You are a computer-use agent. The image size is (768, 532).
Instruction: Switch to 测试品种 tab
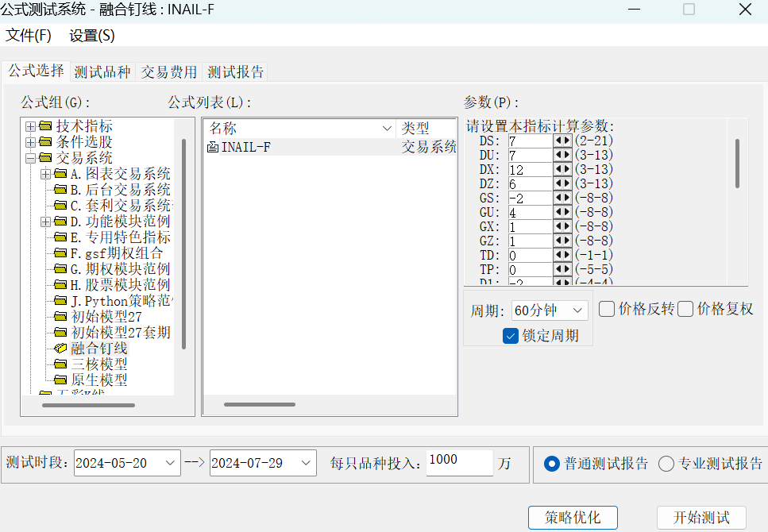[x=102, y=72]
